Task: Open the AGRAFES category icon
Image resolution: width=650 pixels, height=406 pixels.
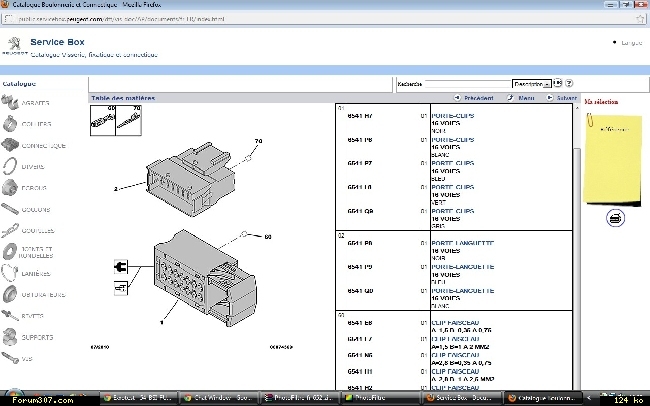Action: tap(10, 102)
